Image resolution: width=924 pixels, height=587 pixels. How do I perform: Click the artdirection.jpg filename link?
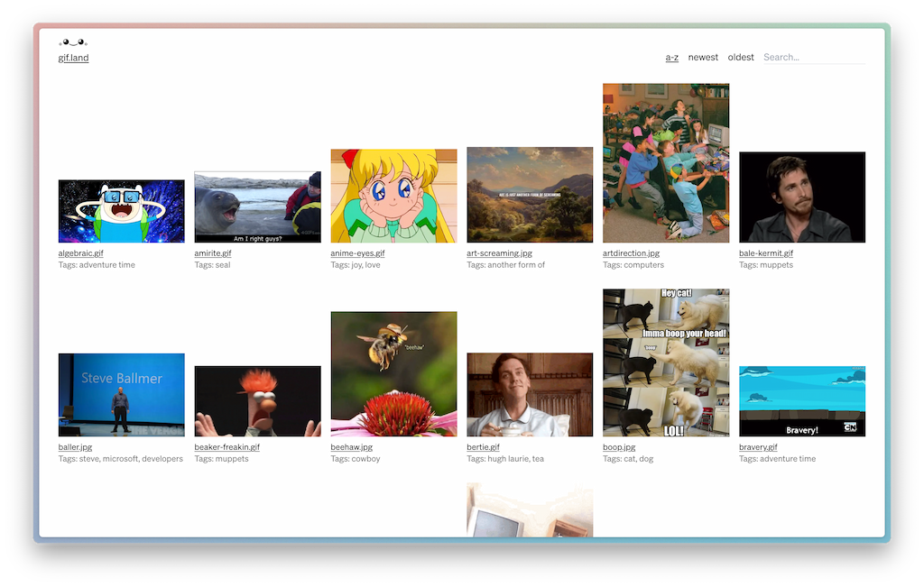pyautogui.click(x=631, y=253)
